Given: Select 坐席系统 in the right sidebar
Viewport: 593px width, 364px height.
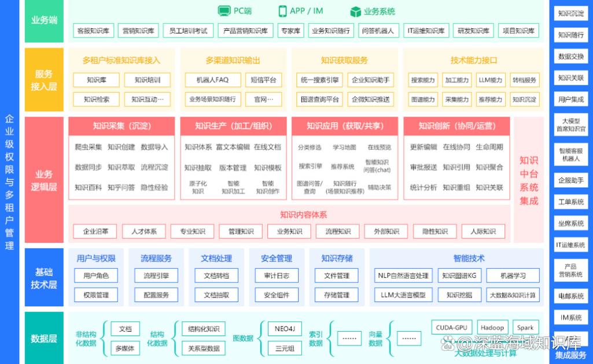Looking at the screenshot, I should (x=570, y=224).
